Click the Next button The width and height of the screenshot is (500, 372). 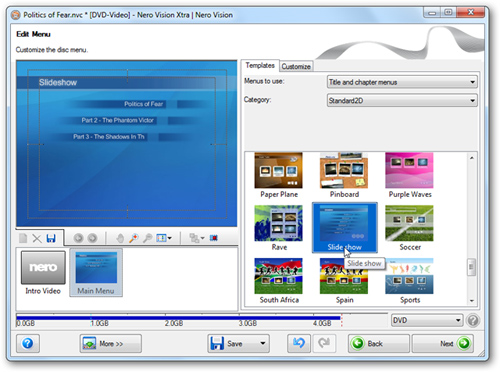tap(443, 343)
